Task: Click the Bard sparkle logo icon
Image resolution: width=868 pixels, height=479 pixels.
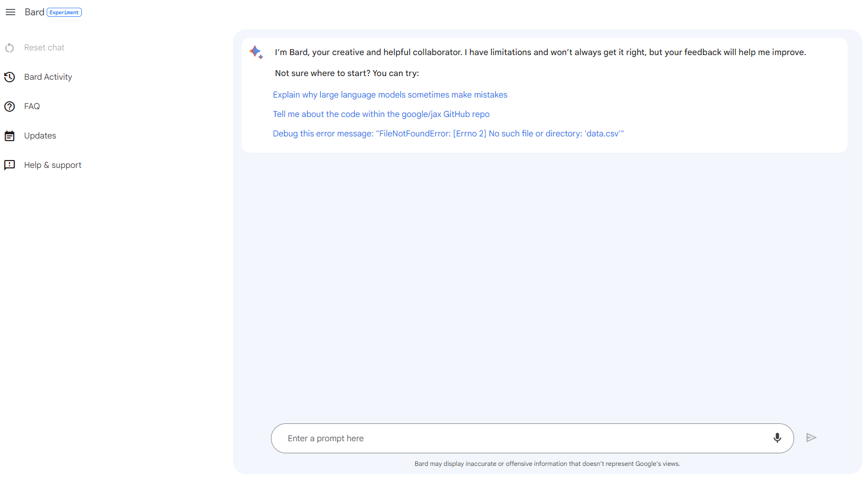Action: pyautogui.click(x=256, y=52)
